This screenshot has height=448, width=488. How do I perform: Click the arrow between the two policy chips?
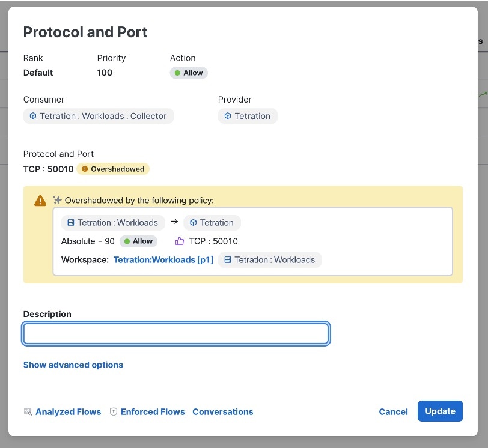coord(174,222)
